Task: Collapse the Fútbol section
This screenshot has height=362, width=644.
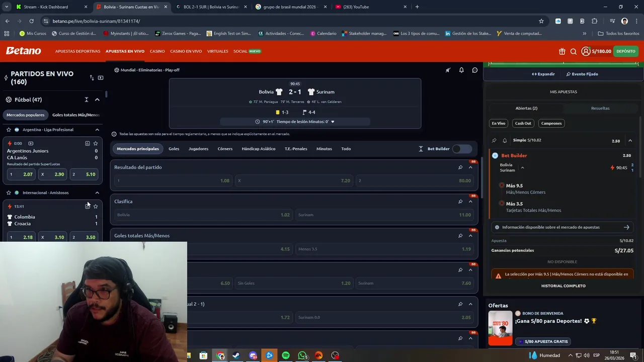Action: [x=97, y=100]
